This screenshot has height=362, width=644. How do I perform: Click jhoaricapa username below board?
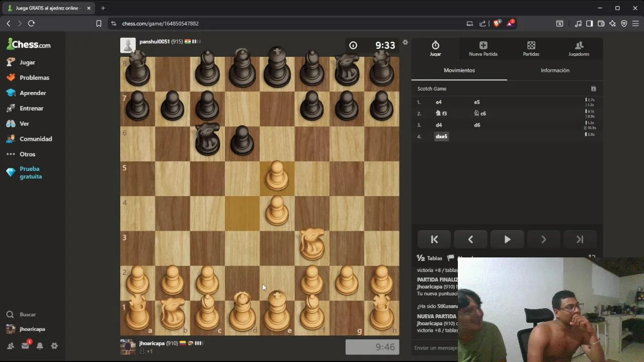(152, 343)
